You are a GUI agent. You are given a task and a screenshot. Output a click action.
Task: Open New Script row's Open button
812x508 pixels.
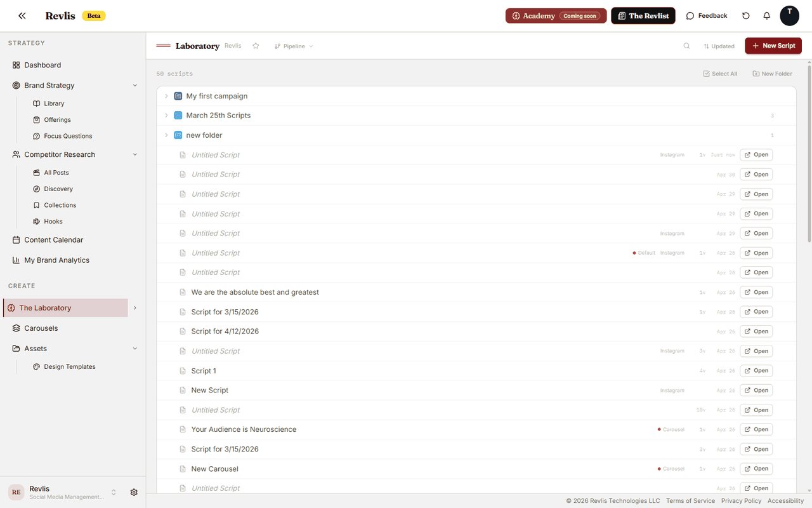pos(756,391)
